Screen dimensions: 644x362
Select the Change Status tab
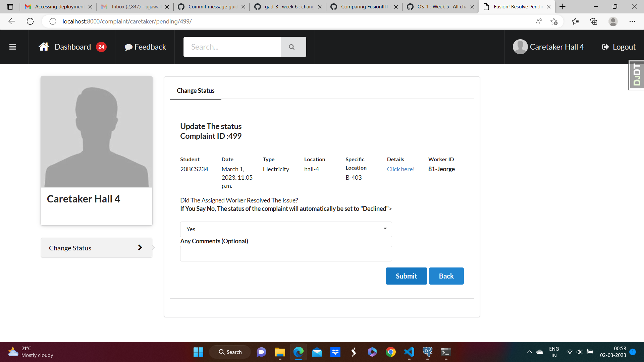pyautogui.click(x=196, y=91)
